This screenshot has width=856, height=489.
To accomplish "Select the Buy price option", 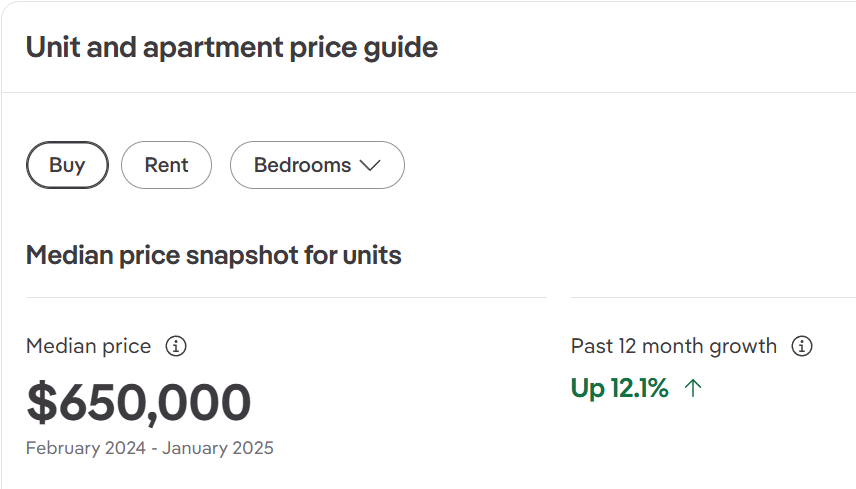I will pyautogui.click(x=67, y=165).
